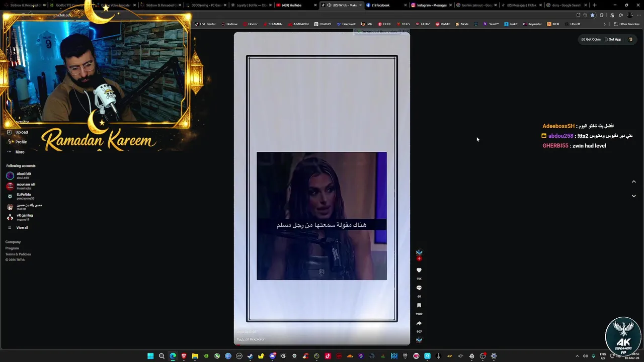
Task: Open Windows taskbar search
Action: point(162,356)
